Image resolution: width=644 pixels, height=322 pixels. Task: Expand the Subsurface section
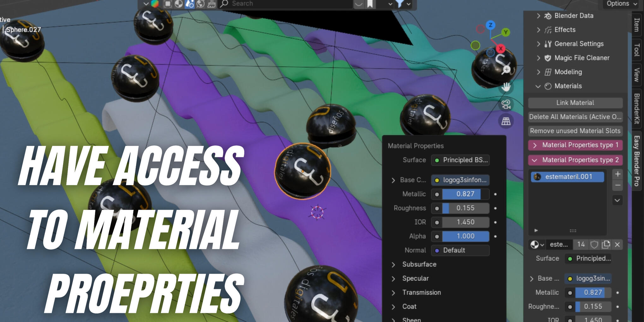(393, 265)
